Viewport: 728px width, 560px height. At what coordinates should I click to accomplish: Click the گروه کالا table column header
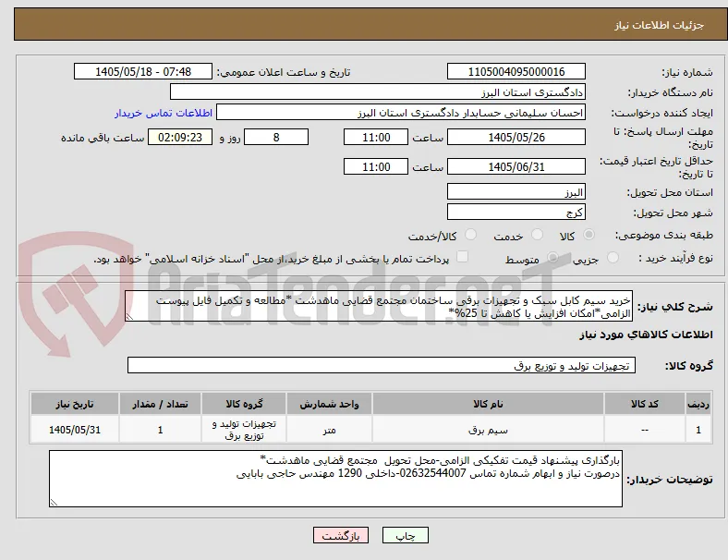244,404
